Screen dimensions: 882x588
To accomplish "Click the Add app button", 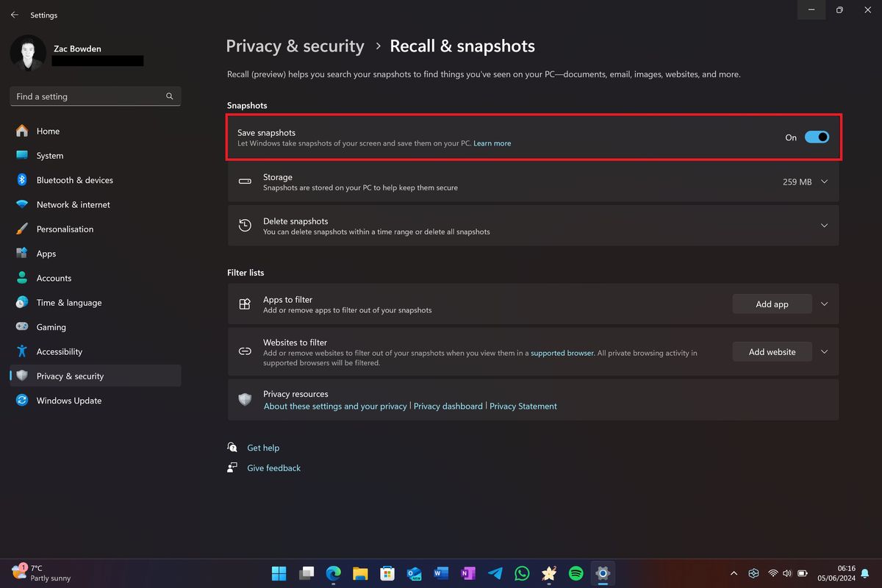I will click(x=772, y=304).
